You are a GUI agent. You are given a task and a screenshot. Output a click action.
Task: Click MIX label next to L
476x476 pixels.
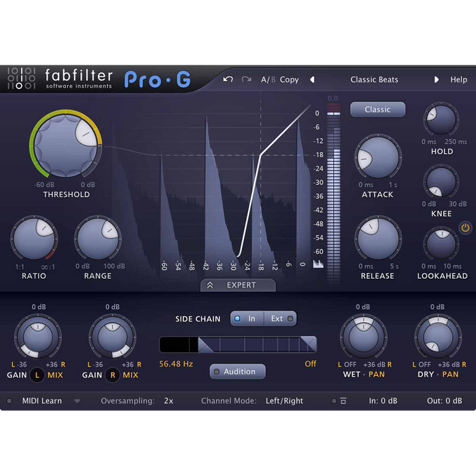point(55,375)
